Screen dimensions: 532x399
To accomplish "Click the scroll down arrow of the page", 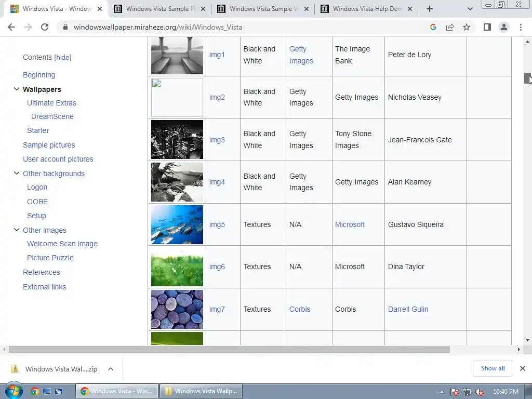I will (x=527, y=340).
